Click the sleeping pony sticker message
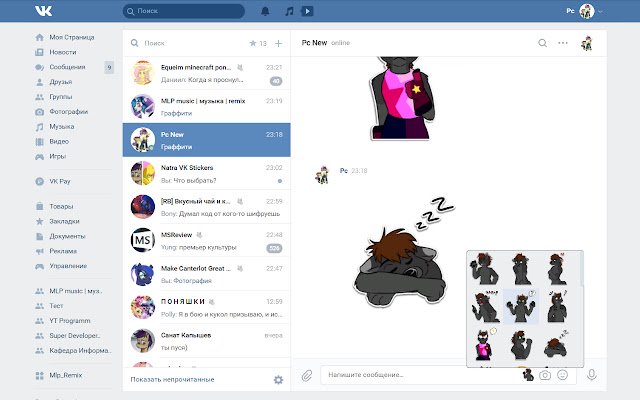 [402, 253]
